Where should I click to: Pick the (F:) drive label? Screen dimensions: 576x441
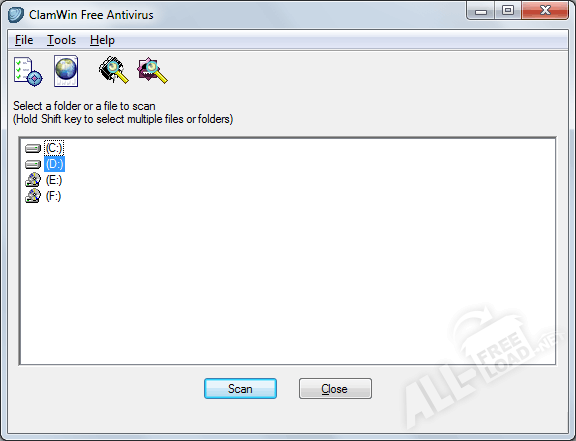[x=54, y=196]
